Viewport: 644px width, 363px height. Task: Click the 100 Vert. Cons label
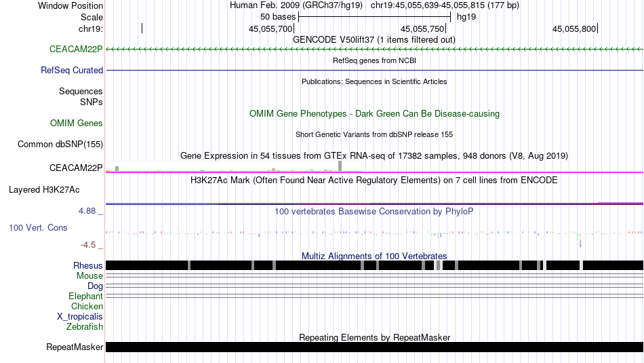(x=38, y=228)
